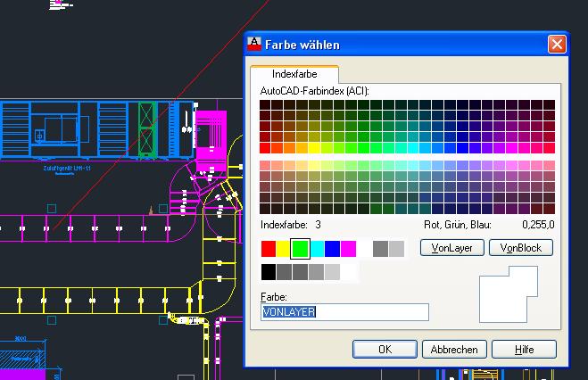Pick the yellow standard color swatch
Image resolution: width=588 pixels, height=380 pixels.
pos(284,248)
